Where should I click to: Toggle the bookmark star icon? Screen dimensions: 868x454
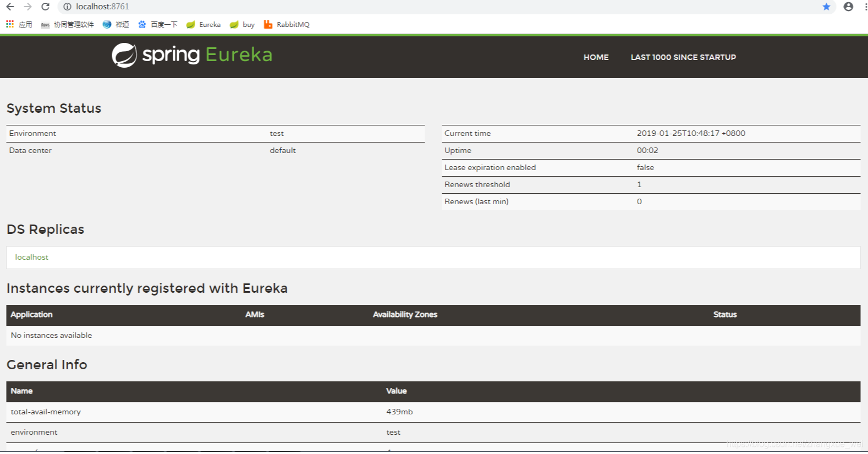point(826,7)
